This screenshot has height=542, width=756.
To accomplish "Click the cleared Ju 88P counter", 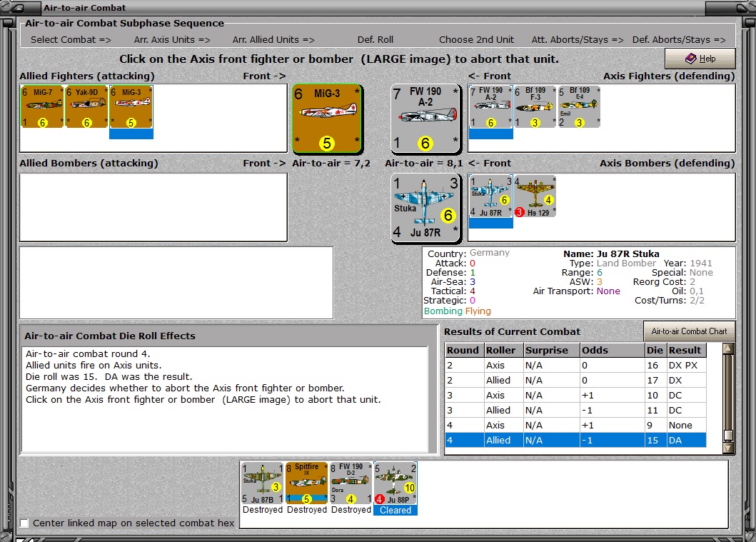I will [395, 483].
